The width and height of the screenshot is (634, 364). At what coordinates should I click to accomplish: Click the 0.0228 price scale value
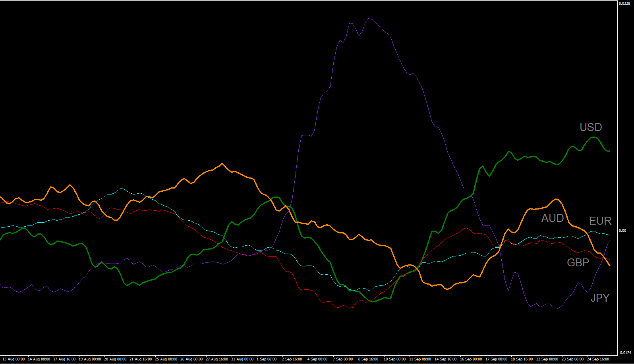click(625, 3)
